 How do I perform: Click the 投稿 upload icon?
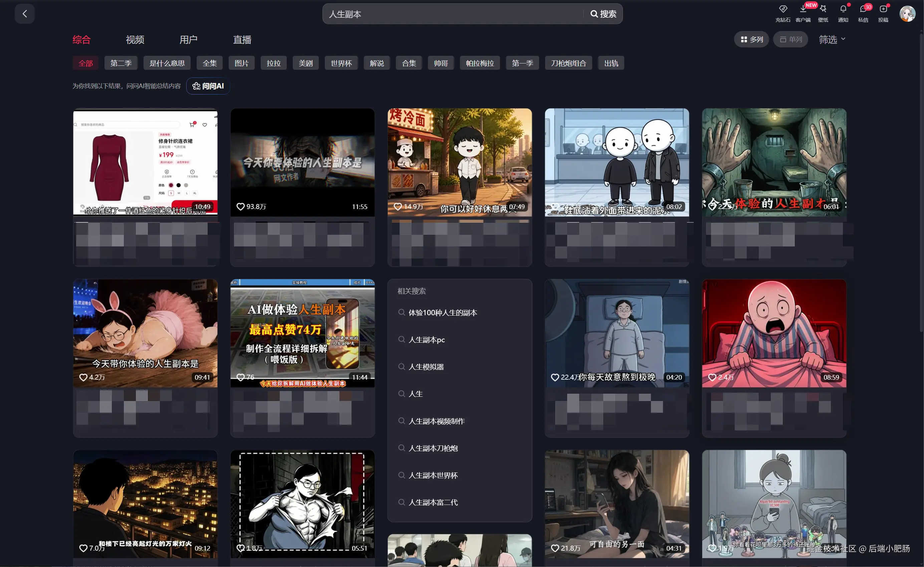[x=883, y=13]
